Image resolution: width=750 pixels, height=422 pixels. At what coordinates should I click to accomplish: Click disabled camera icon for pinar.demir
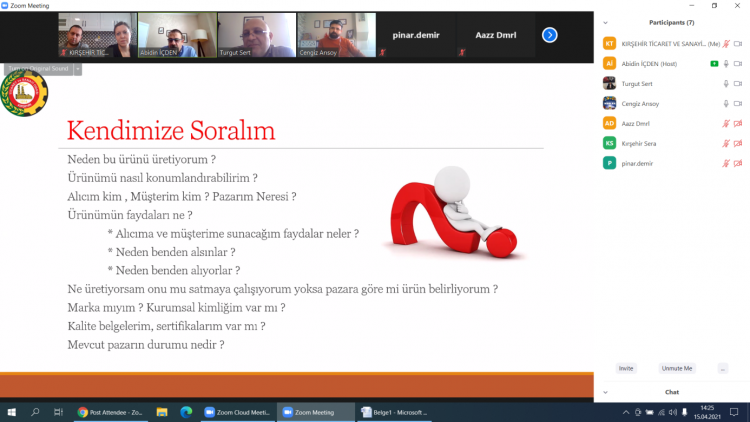click(x=738, y=163)
